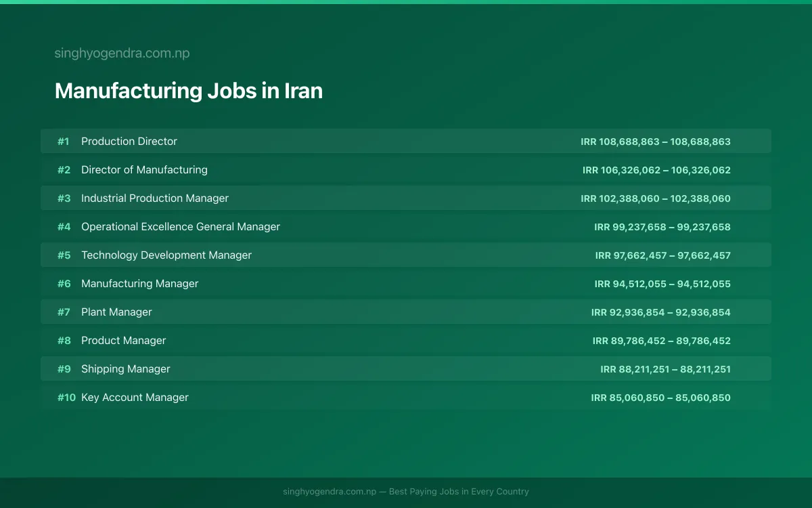Click the #1 rank number
Image resolution: width=812 pixels, height=508 pixels.
click(64, 142)
